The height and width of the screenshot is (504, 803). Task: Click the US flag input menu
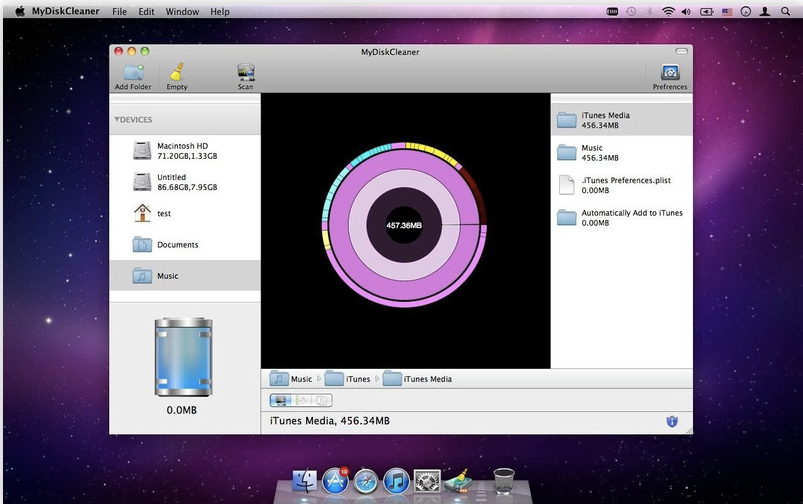coord(727,11)
